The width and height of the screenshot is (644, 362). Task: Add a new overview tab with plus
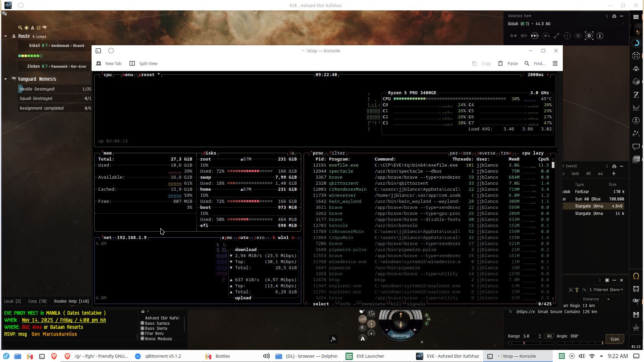coord(614,174)
